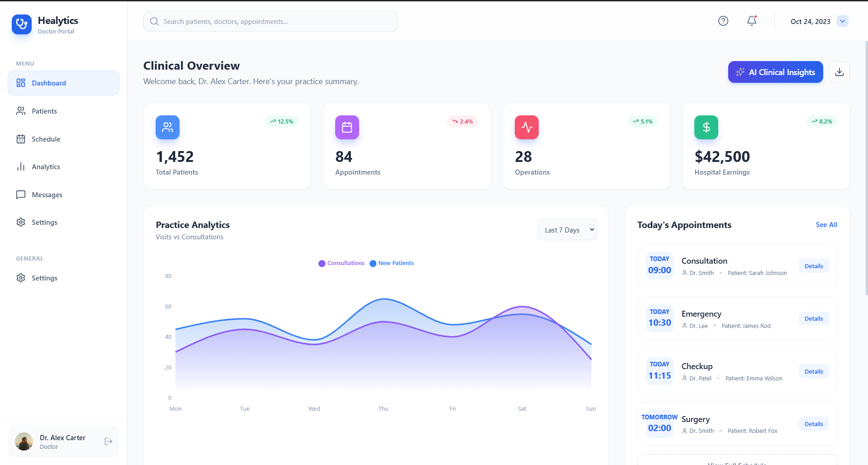View Details of the 10:30 Emergency
This screenshot has width=868, height=465.
(x=814, y=318)
